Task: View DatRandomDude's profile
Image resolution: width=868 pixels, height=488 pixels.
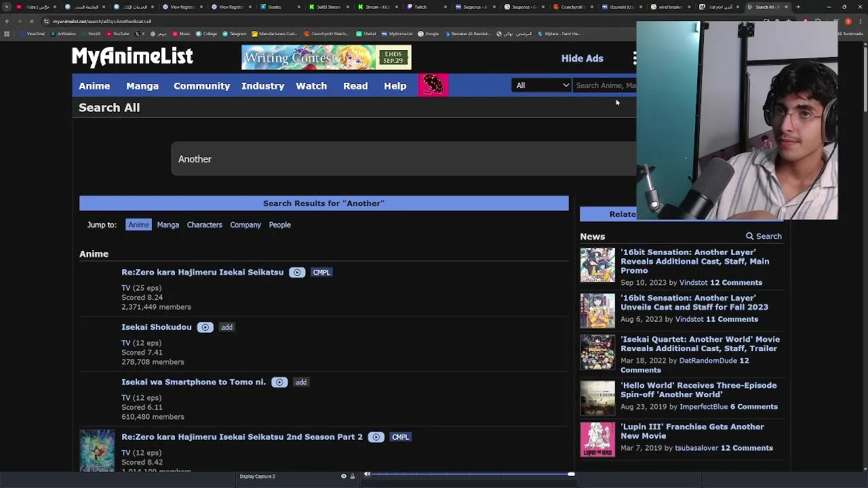Action: click(x=708, y=361)
